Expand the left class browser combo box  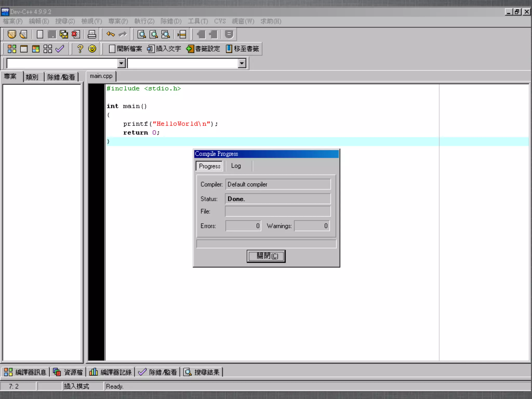121,63
